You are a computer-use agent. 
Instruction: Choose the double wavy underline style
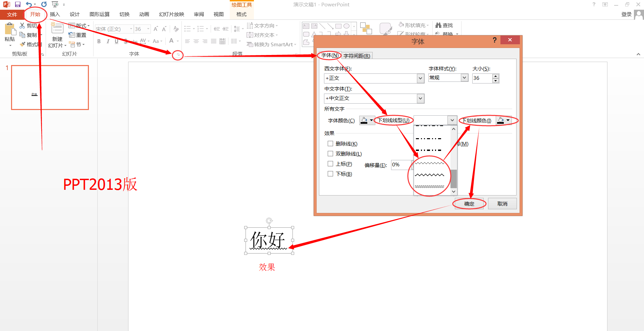click(430, 186)
